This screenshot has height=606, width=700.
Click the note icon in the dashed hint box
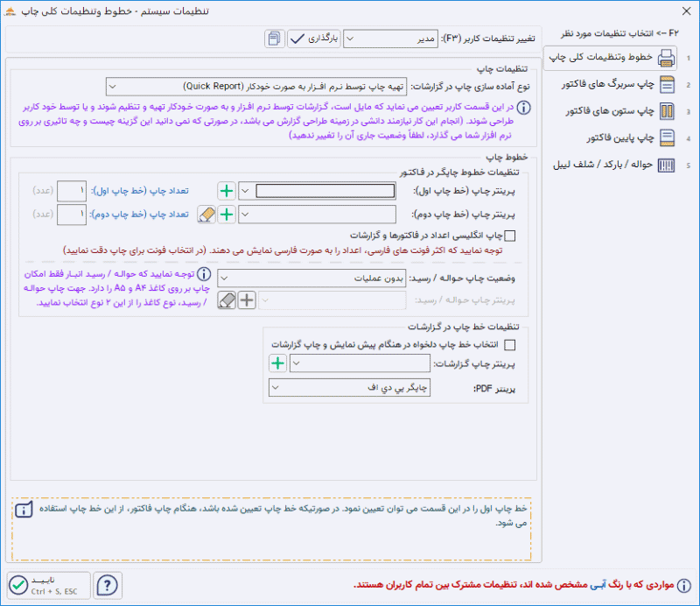(24, 510)
